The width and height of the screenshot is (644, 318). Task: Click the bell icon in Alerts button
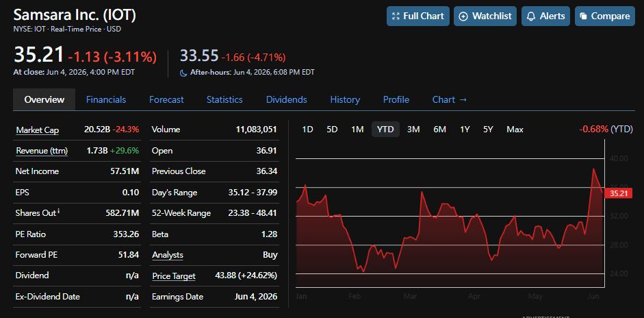tap(531, 16)
